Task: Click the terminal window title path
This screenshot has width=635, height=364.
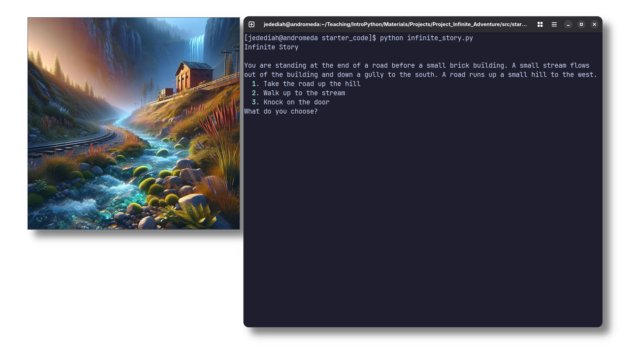Action: [x=395, y=24]
